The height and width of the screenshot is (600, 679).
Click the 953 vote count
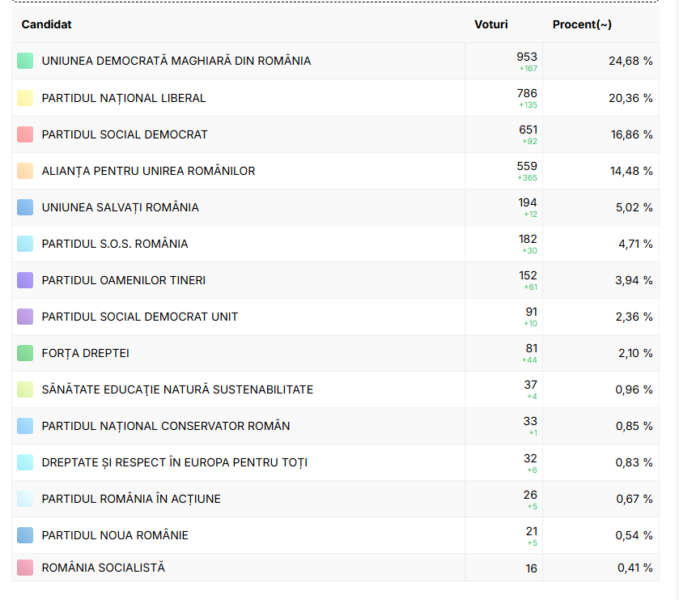[526, 57]
